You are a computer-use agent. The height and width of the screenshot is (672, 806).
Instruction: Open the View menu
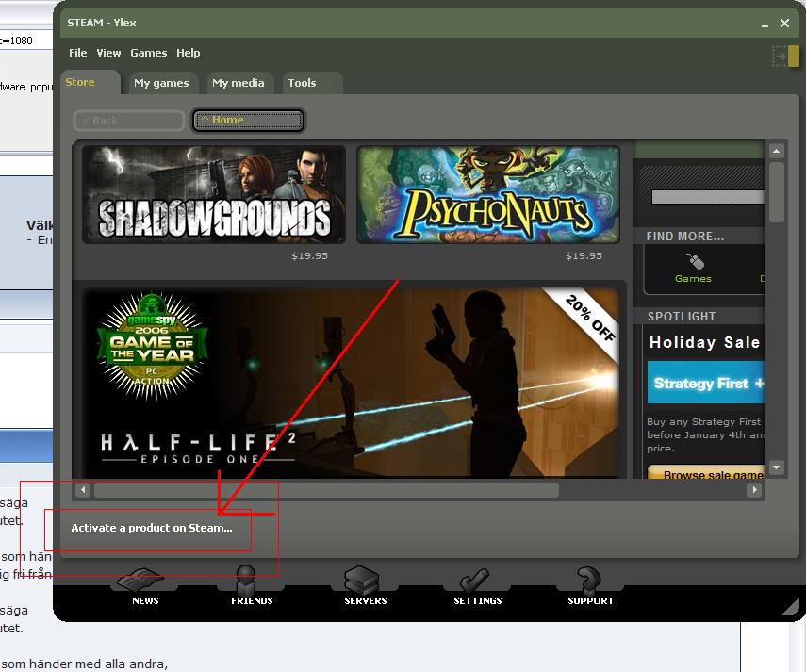(108, 53)
